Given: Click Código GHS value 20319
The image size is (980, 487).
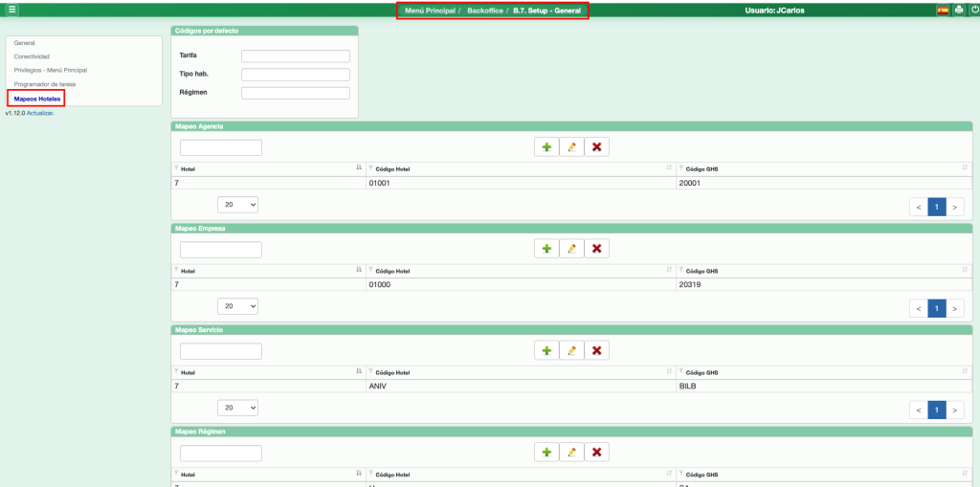Looking at the screenshot, I should tap(689, 285).
